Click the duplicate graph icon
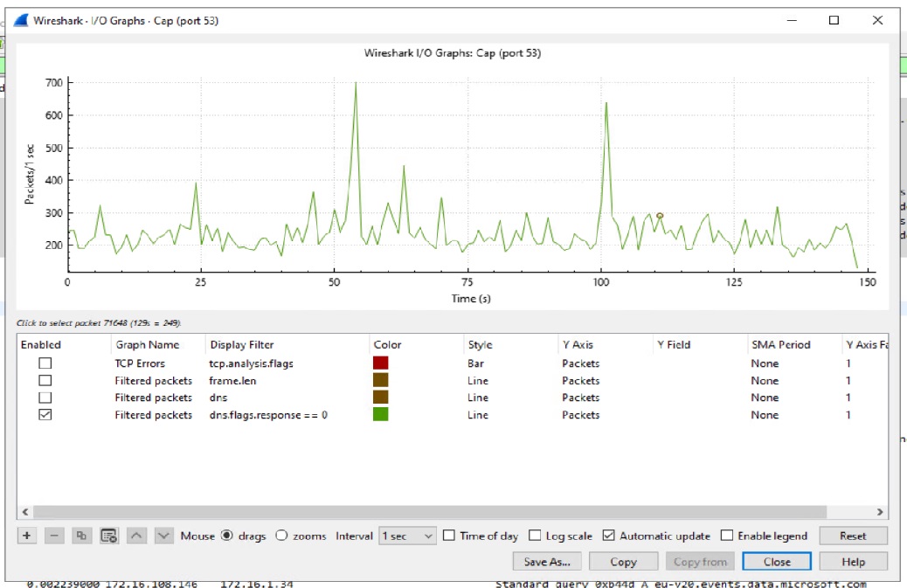Screen dimensions: 907x588 (x=81, y=536)
